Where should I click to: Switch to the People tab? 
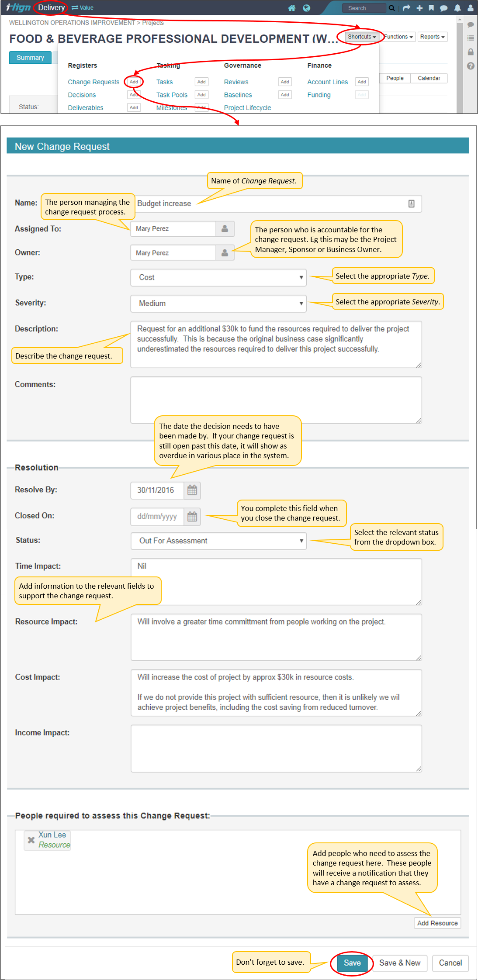pos(395,78)
